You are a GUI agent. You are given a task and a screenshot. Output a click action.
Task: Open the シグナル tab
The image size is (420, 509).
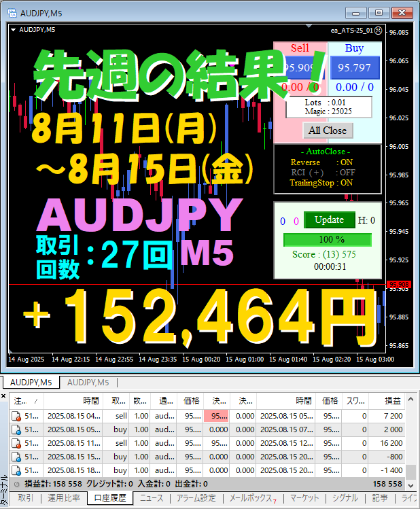point(345,498)
